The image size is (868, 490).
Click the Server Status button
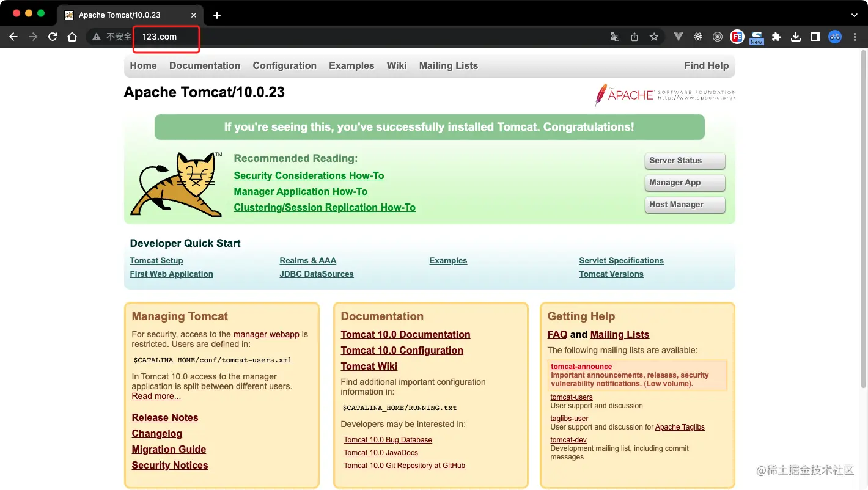685,161
